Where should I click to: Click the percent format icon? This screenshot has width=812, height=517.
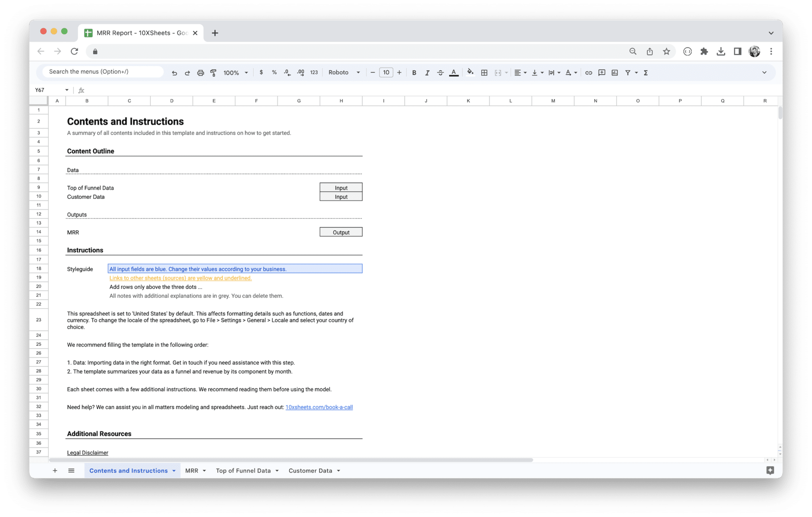(x=274, y=72)
